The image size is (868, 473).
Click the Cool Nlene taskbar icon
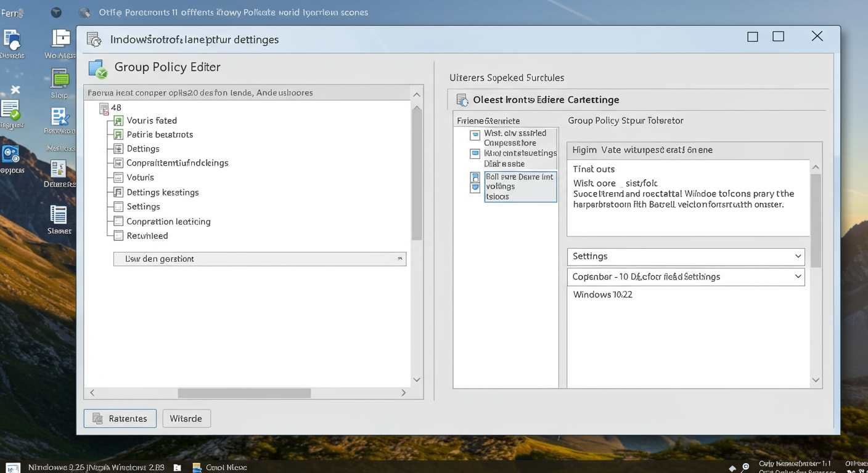[x=219, y=467]
